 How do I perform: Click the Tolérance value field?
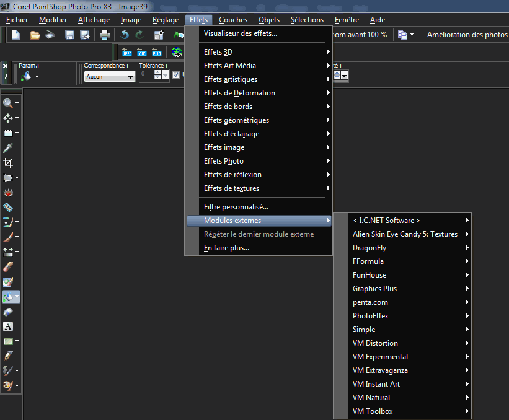point(146,76)
